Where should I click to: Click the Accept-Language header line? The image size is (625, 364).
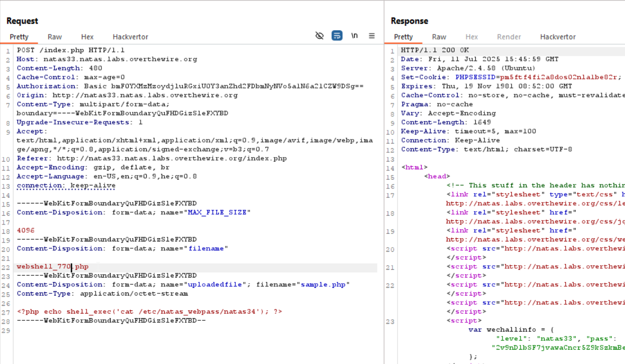pos(107,176)
